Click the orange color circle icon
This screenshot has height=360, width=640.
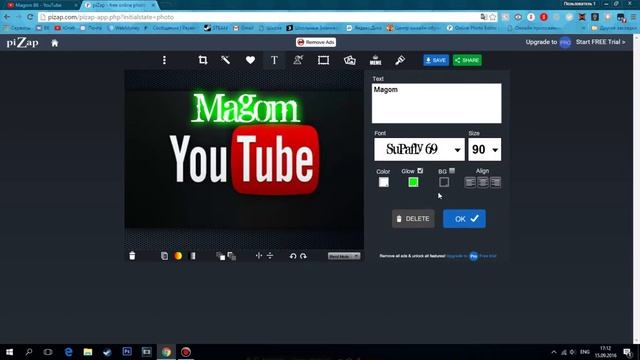click(x=178, y=256)
